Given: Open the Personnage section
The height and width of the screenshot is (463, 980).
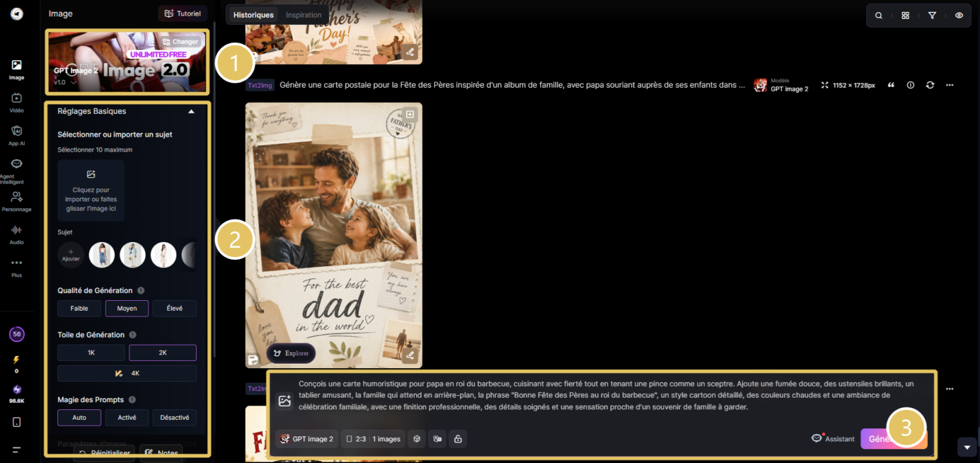Looking at the screenshot, I should pos(16,201).
